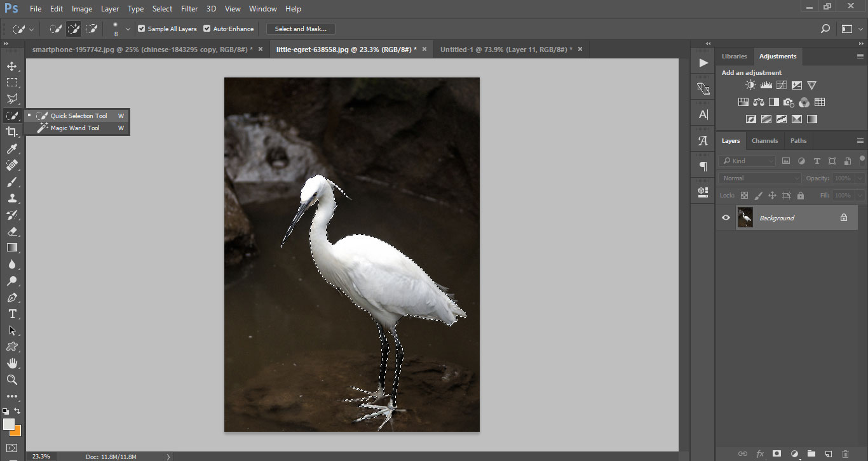
Task: Select the Gradient tool
Action: (11, 248)
